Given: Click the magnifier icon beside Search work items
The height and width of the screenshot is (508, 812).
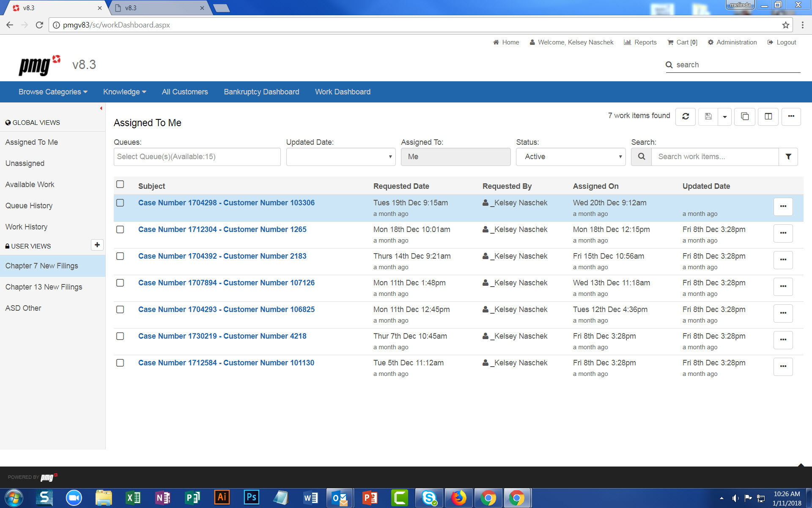Looking at the screenshot, I should point(641,157).
